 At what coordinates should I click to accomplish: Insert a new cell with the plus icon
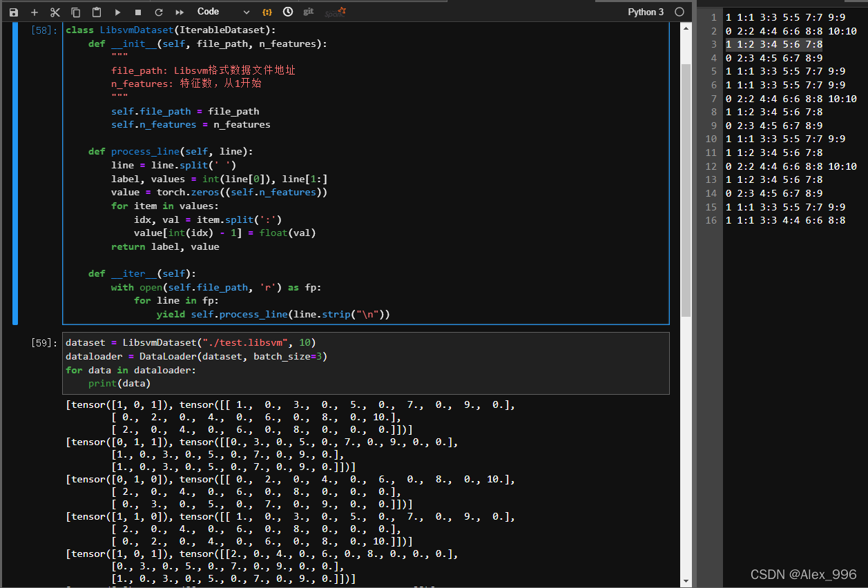pos(35,12)
